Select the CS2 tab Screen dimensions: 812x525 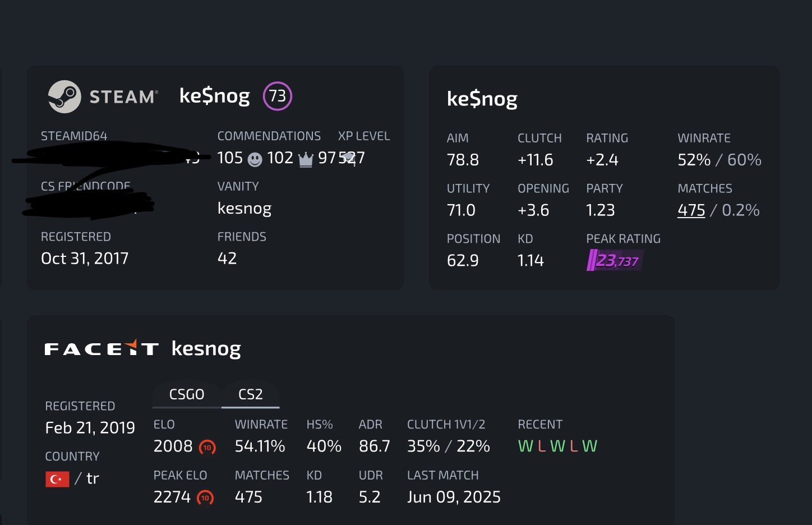click(251, 394)
